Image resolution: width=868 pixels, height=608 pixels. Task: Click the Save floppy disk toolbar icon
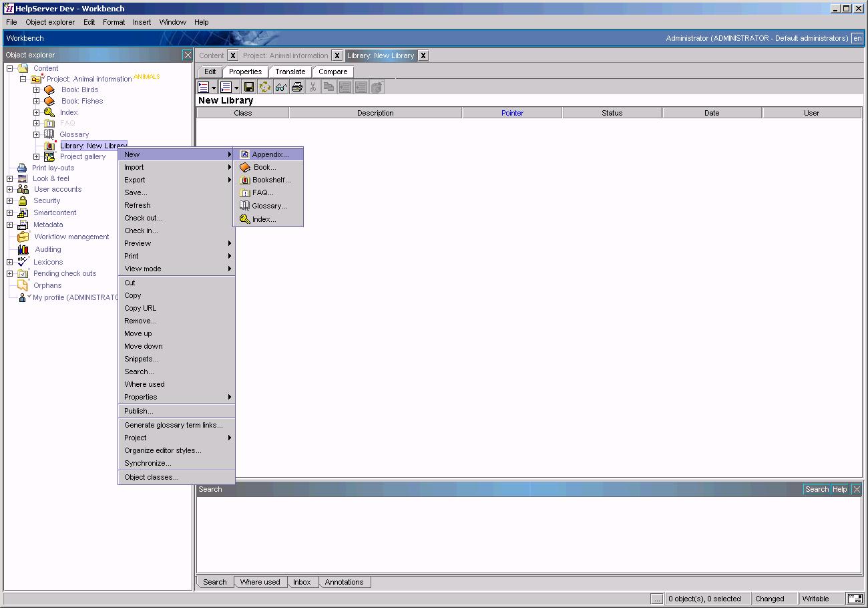pos(249,87)
